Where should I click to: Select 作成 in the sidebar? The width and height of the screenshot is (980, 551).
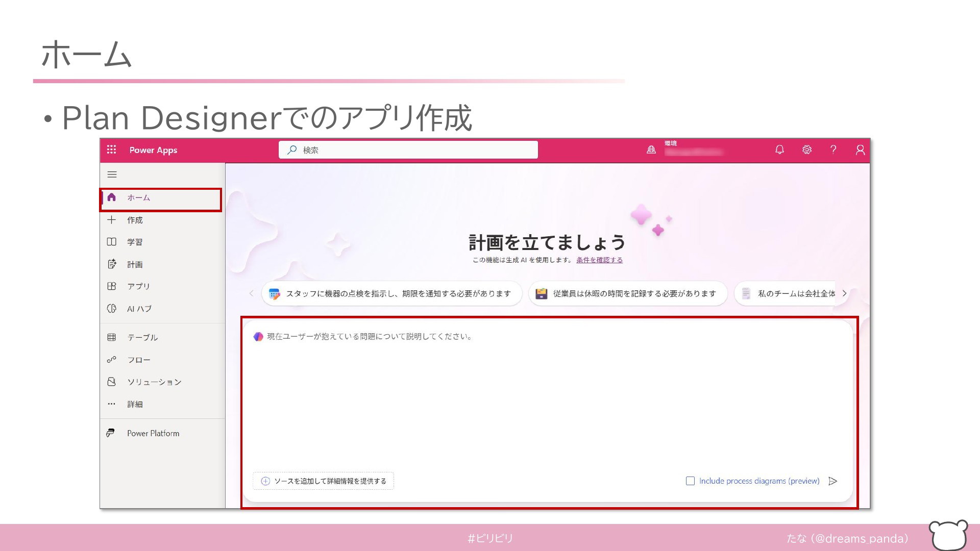coord(162,220)
